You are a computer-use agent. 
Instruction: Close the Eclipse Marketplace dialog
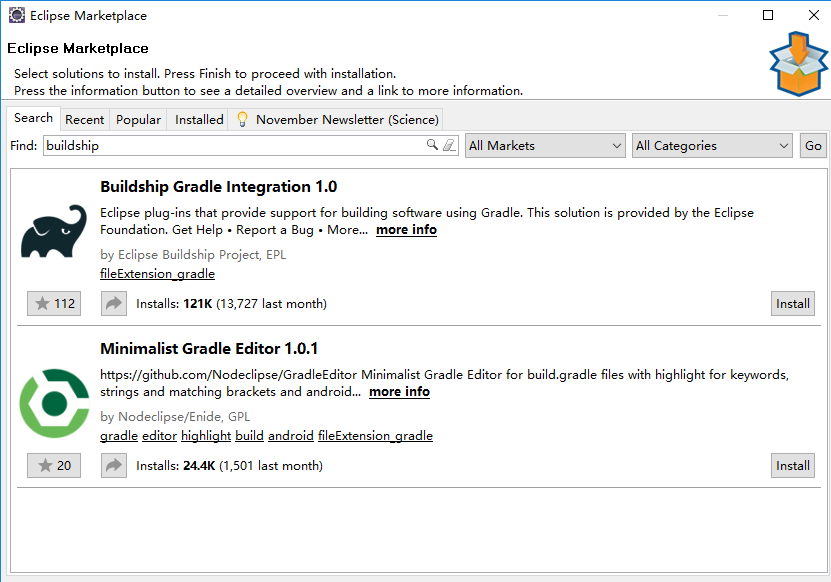tap(814, 15)
